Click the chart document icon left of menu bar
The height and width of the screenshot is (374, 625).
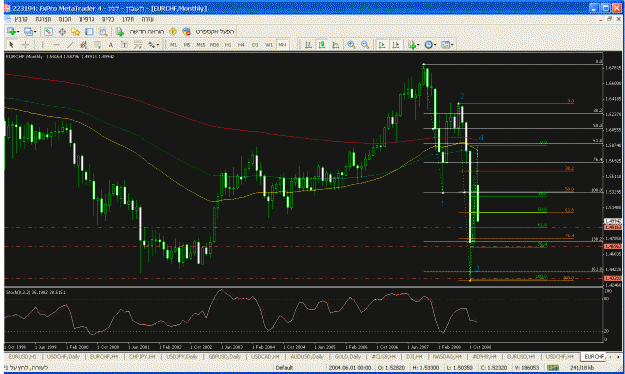click(8, 19)
